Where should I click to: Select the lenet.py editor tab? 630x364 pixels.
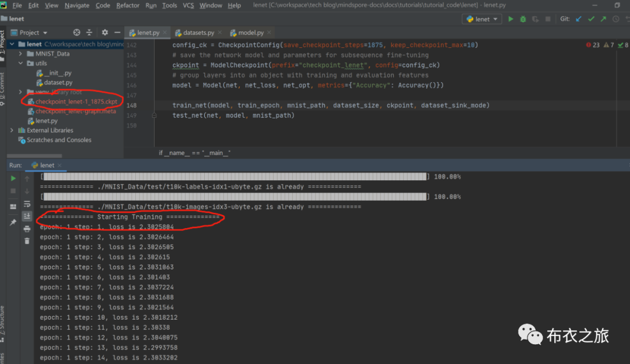coord(148,33)
